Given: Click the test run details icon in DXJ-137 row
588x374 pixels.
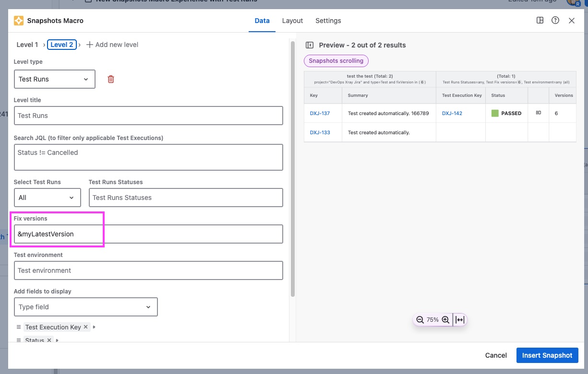Looking at the screenshot, I should click(538, 113).
